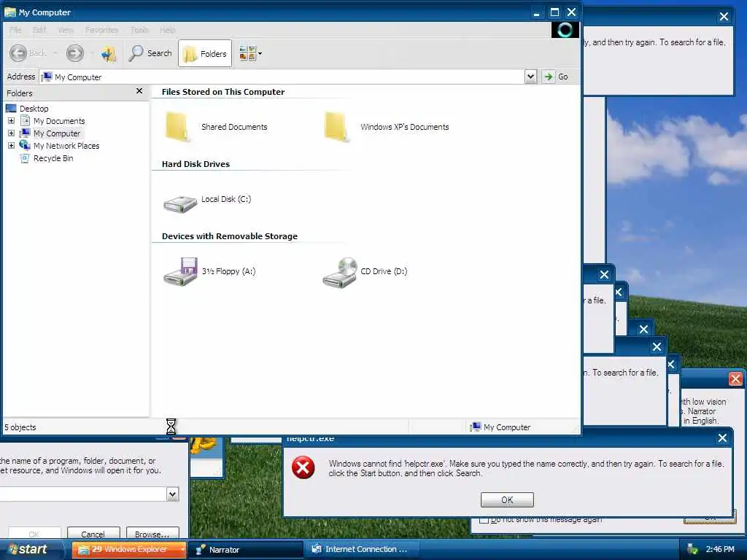
Task: Close the Folders pane with its X
Action: [139, 91]
